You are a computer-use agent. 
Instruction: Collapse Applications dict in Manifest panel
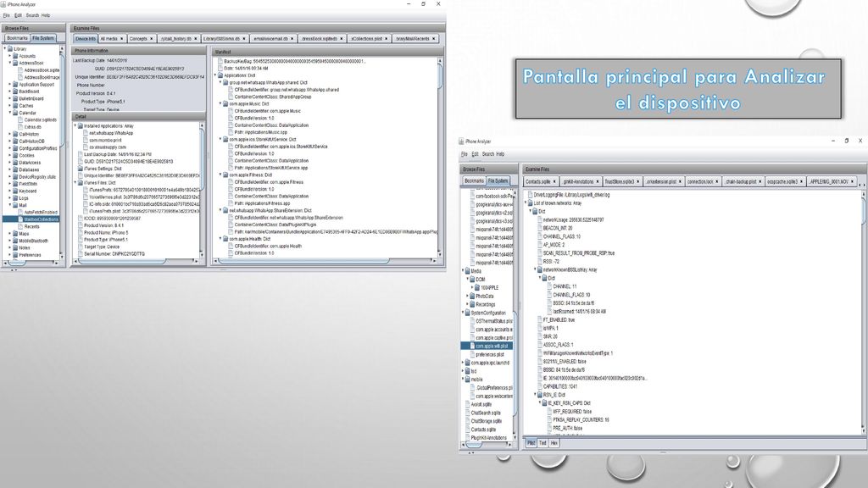pyautogui.click(x=215, y=75)
